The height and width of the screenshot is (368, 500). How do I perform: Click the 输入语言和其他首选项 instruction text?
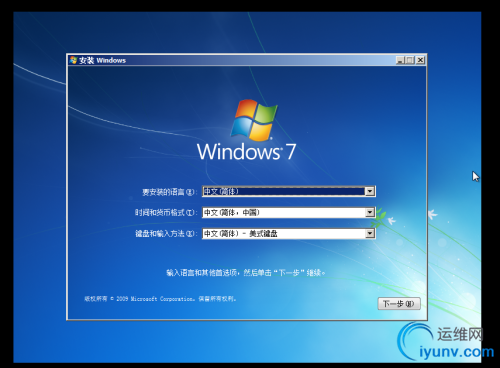pos(246,273)
